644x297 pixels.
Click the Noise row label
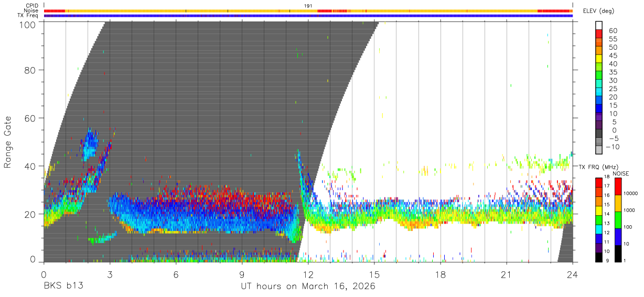click(31, 10)
